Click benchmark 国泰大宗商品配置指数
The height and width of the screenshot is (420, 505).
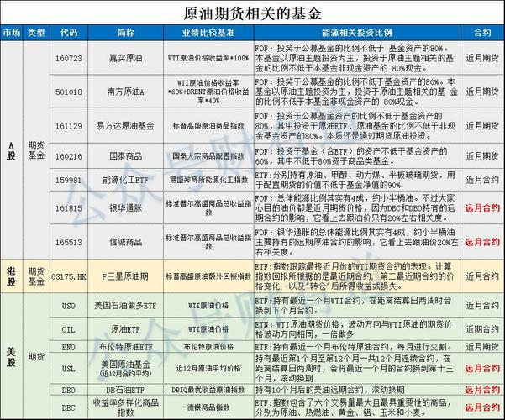[208, 156]
